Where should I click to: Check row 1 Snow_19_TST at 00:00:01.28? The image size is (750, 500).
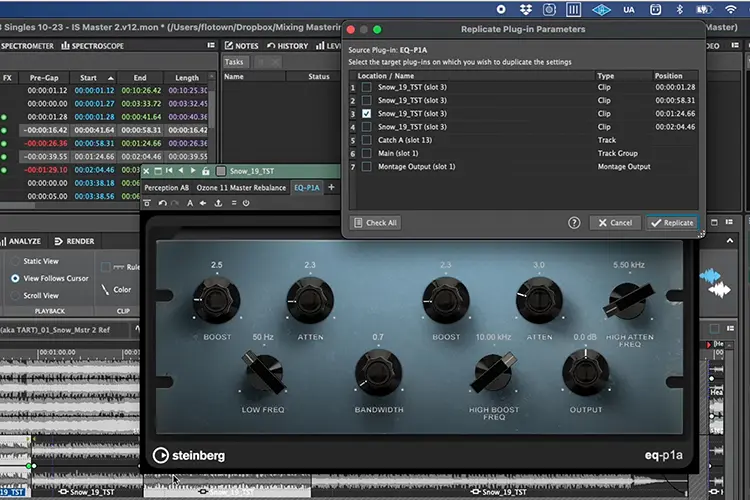(x=366, y=87)
